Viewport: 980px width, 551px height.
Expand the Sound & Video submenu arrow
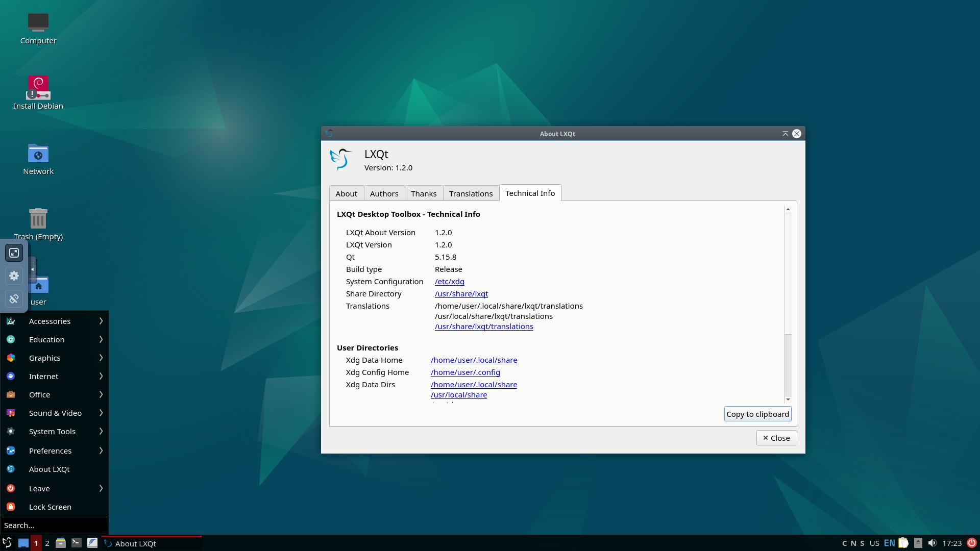(x=101, y=413)
